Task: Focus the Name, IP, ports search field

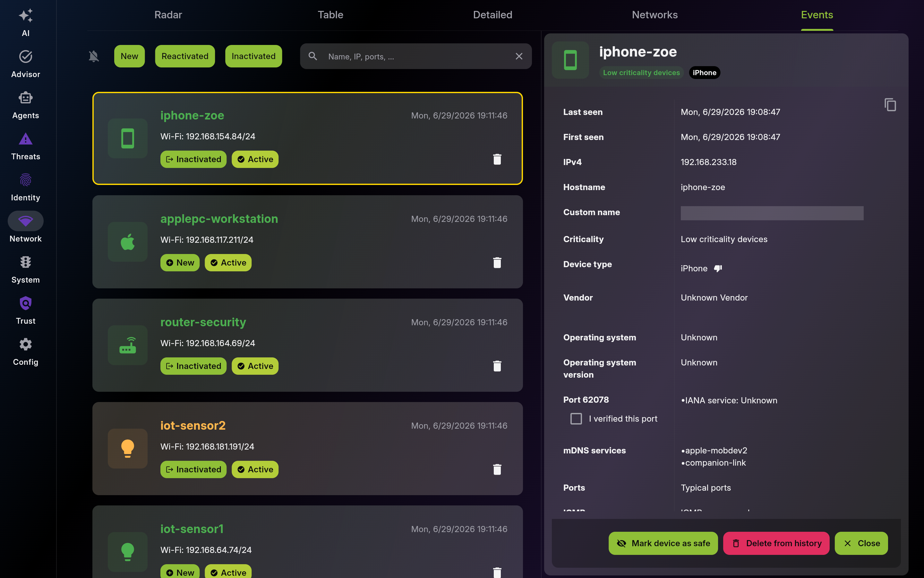Action: 416,57
